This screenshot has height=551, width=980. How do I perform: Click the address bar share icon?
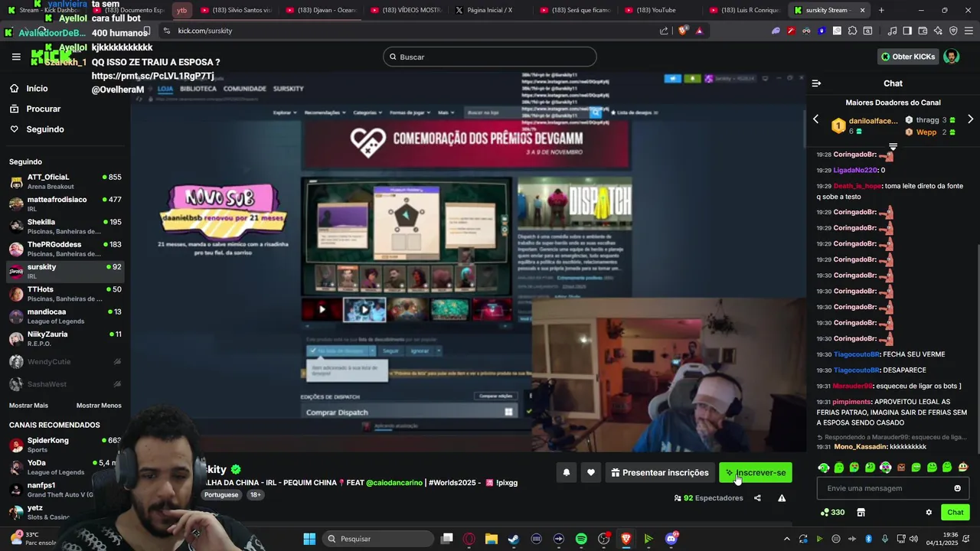pyautogui.click(x=664, y=31)
